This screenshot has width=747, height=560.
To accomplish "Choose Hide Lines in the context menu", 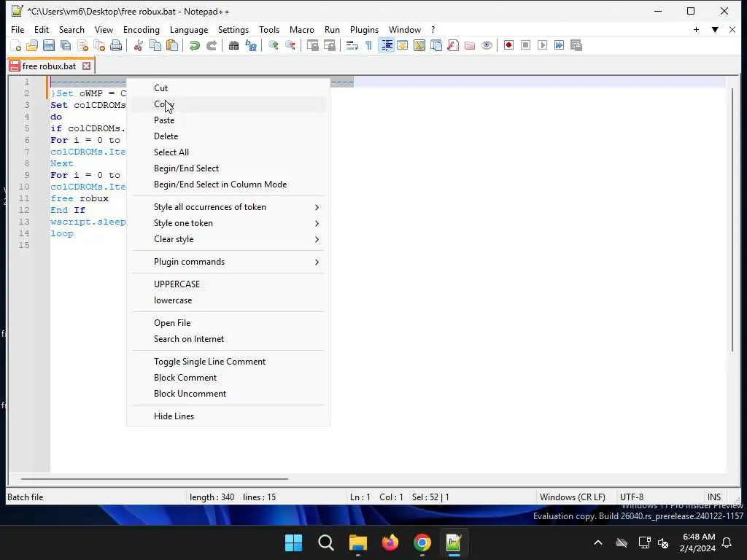I will click(x=228, y=416).
